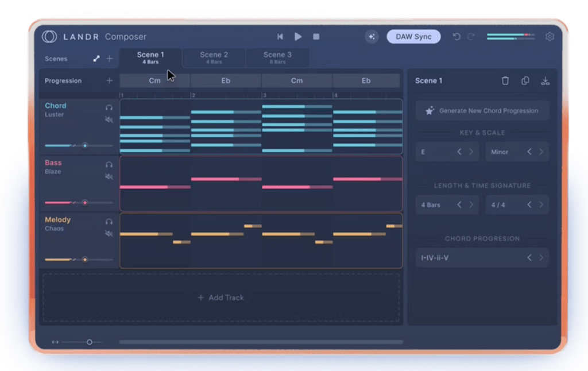588x371 pixels.
Task: Step Minor scale to previous option
Action: [529, 152]
